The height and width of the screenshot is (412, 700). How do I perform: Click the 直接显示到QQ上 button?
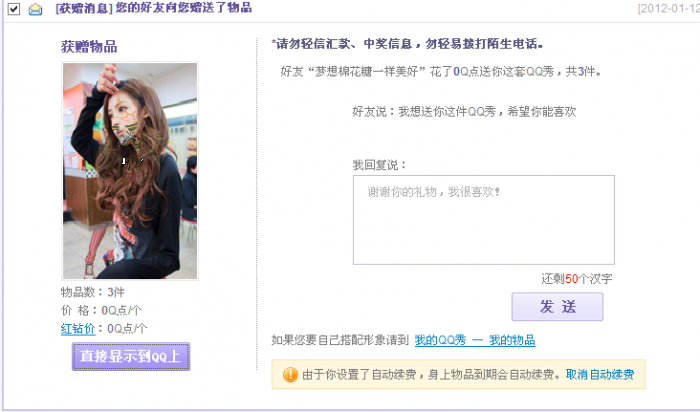click(131, 356)
